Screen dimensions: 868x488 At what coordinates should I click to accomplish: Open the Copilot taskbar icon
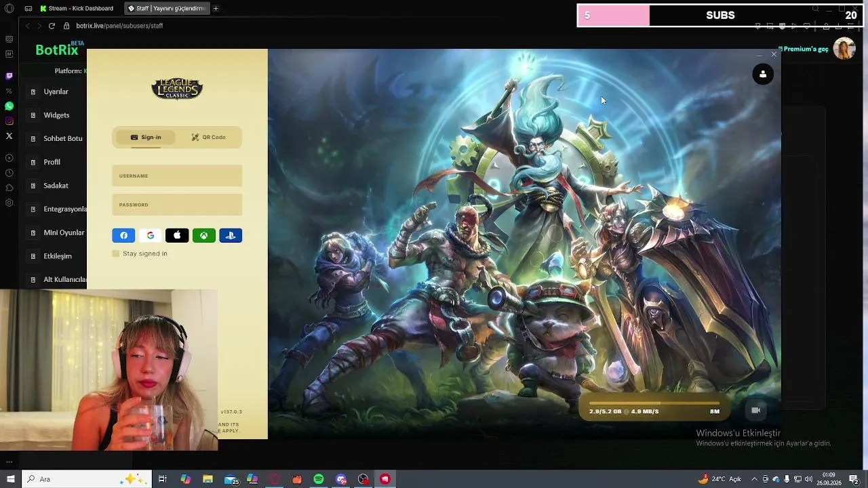pos(186,479)
